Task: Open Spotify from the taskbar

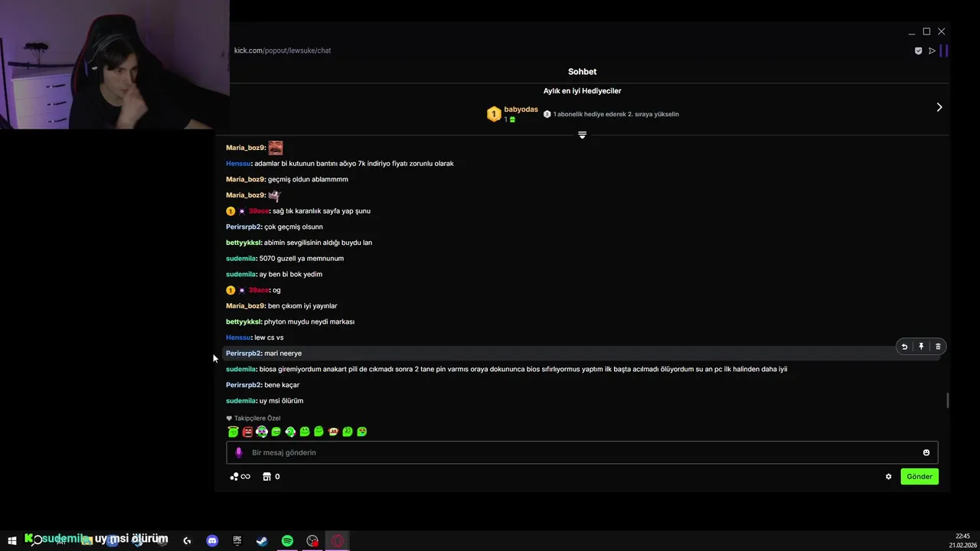Action: coord(287,540)
